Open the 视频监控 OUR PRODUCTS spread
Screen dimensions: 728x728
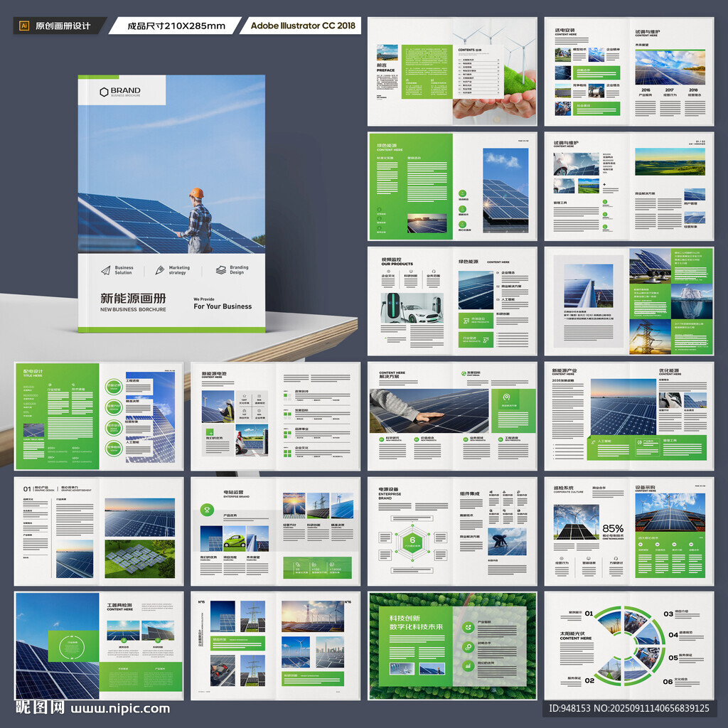coord(452,301)
